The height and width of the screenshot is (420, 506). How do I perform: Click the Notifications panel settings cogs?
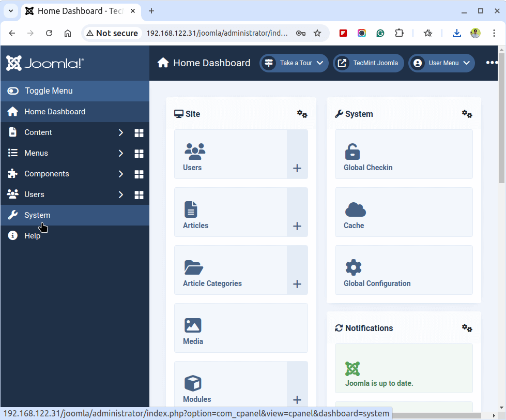click(x=467, y=328)
